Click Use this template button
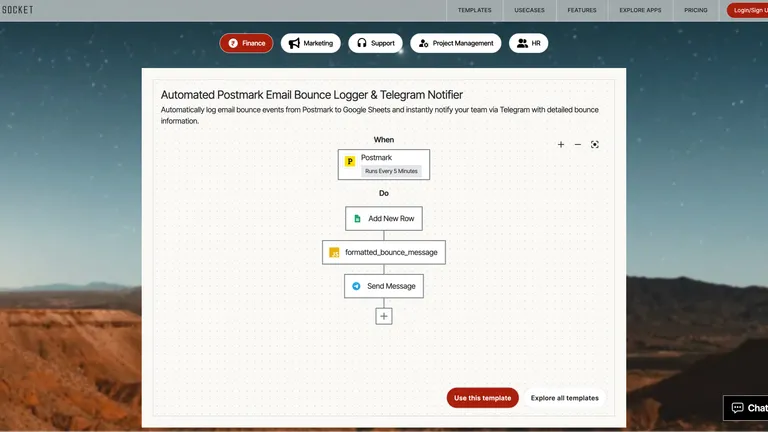This screenshot has height=432, width=768. (482, 398)
